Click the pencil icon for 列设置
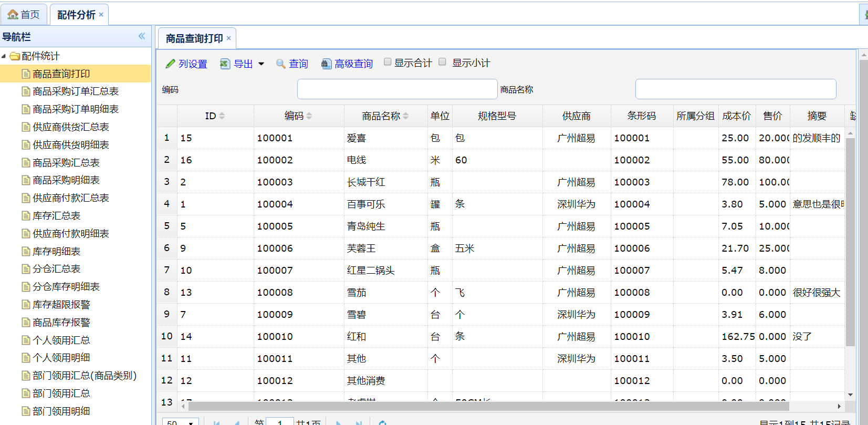The image size is (868, 425). (x=170, y=64)
